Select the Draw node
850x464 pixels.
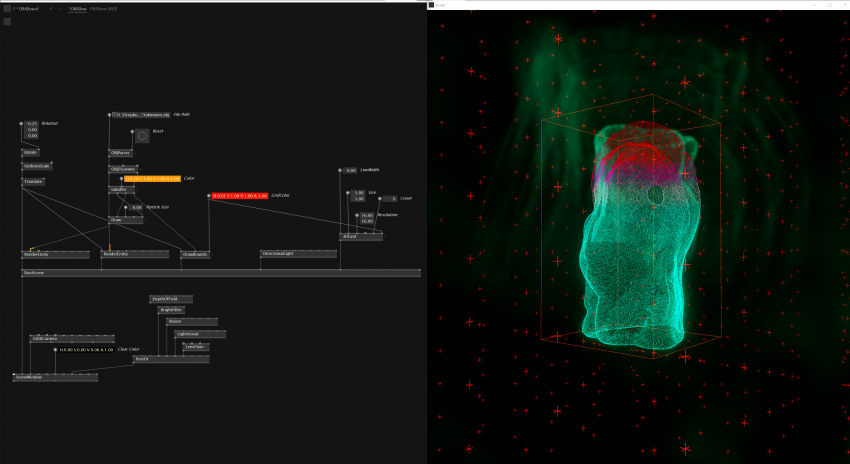pos(126,220)
